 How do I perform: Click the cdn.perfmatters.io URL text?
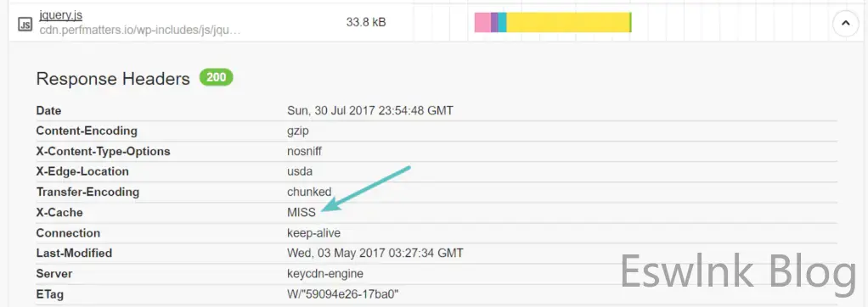(140, 30)
